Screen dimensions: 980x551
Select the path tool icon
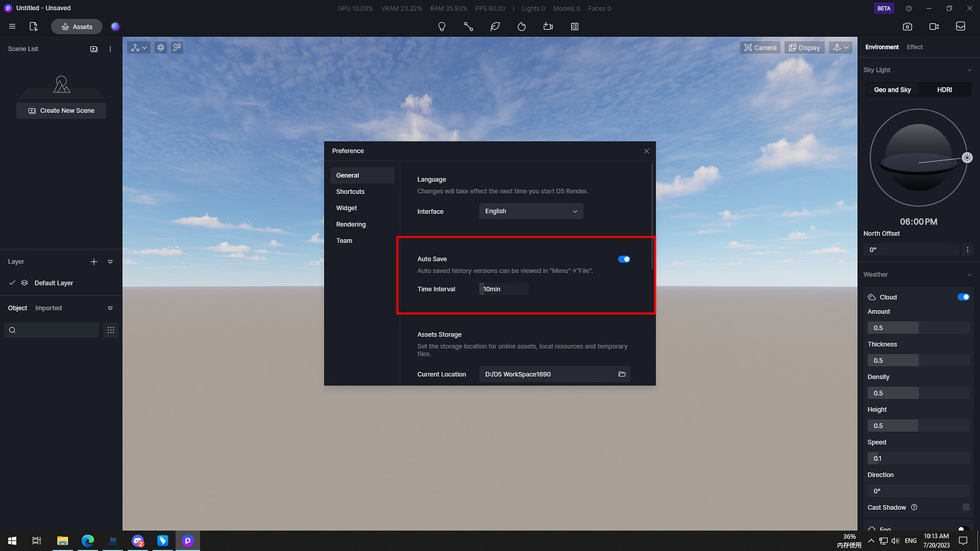tap(469, 26)
